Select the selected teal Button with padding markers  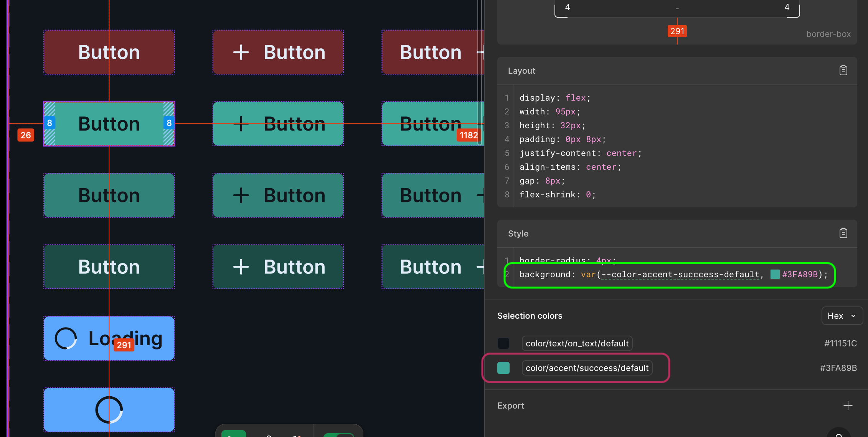[109, 124]
